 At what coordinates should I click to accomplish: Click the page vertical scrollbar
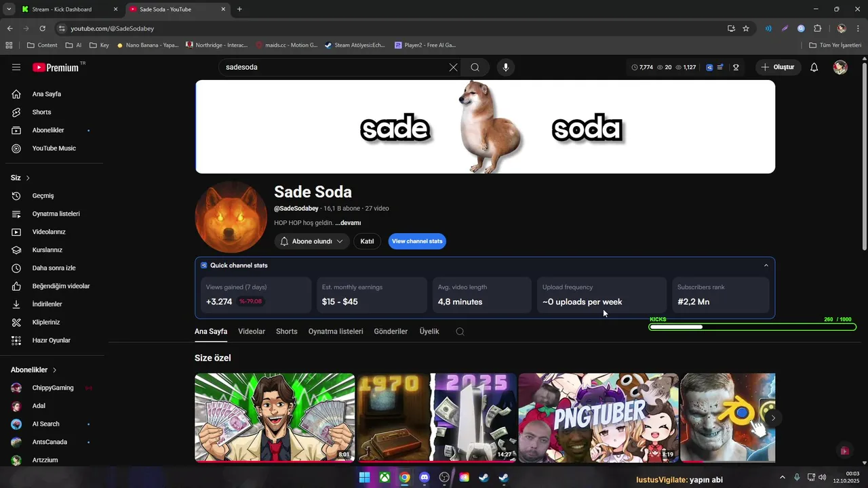pyautogui.click(x=864, y=156)
